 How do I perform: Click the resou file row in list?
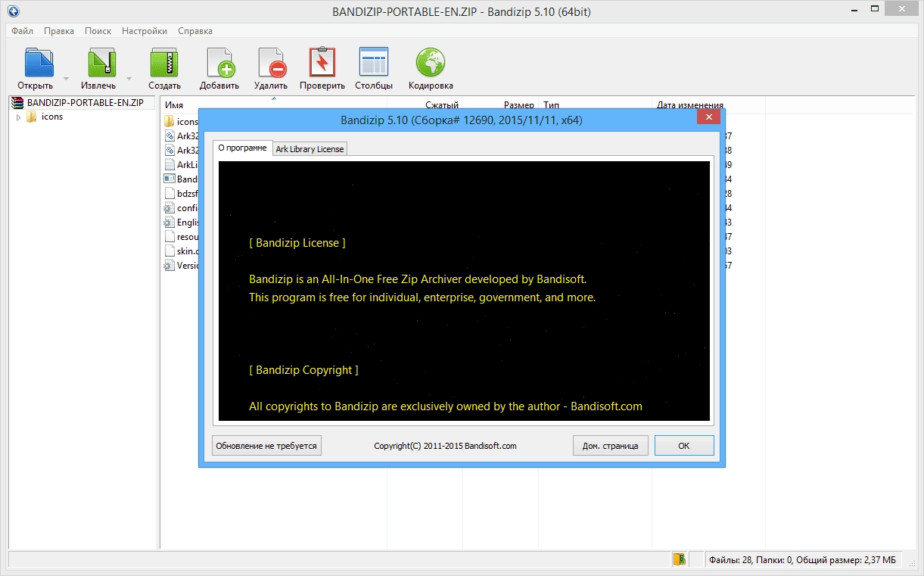181,236
